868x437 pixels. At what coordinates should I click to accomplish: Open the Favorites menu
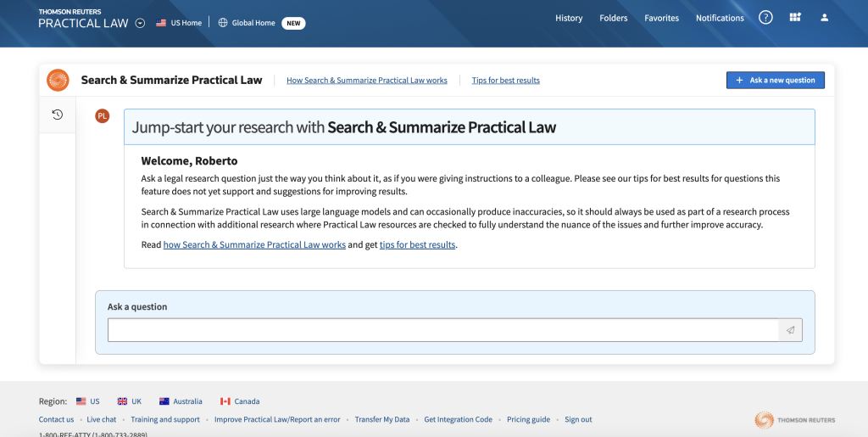tap(661, 18)
